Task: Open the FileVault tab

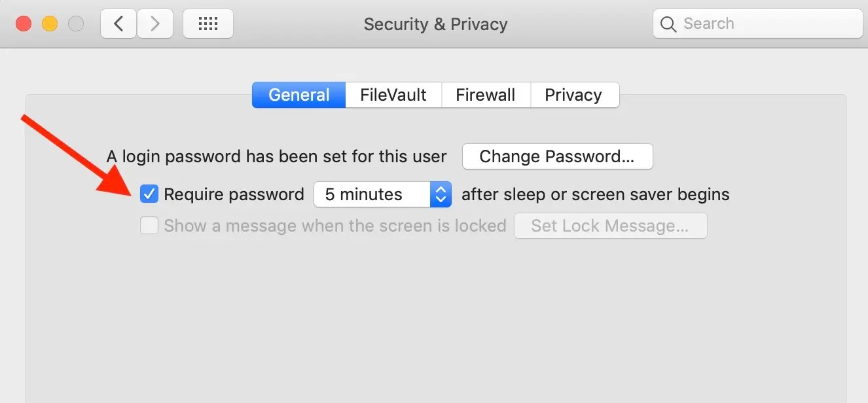Action: (x=393, y=95)
